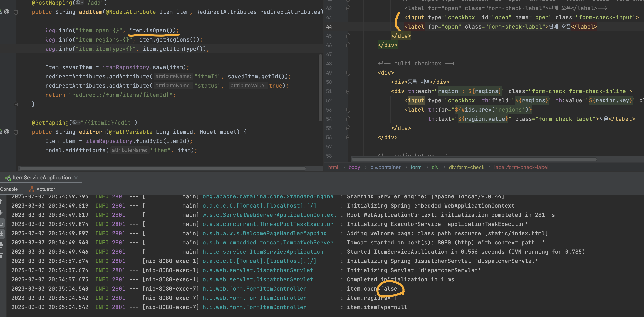Click horizontal scrollbar of the HTML editor
This screenshot has height=317, width=644.
[x=474, y=159]
